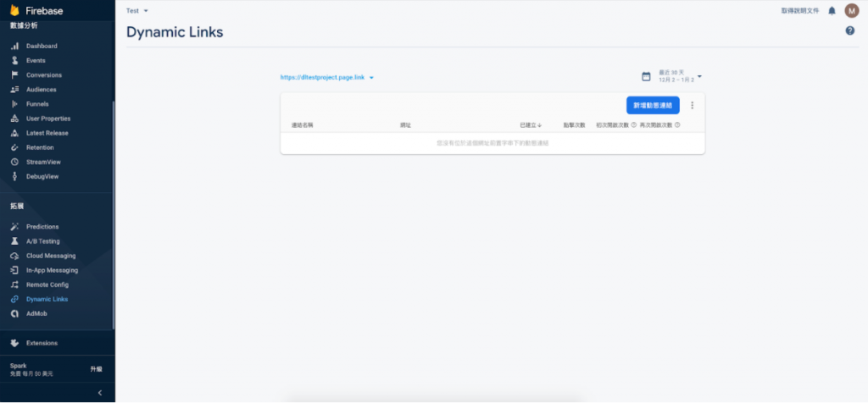Click the Dynamic Links chain icon
This screenshot has width=868, height=403.
click(x=15, y=299)
